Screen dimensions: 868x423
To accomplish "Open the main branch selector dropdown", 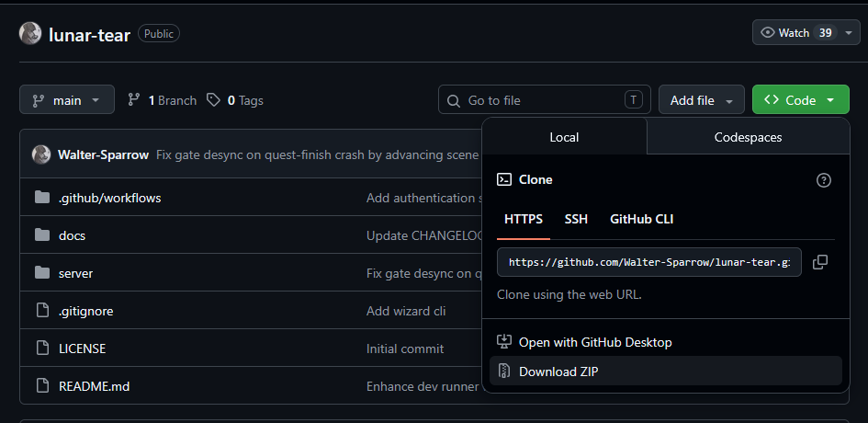I will tap(67, 100).
